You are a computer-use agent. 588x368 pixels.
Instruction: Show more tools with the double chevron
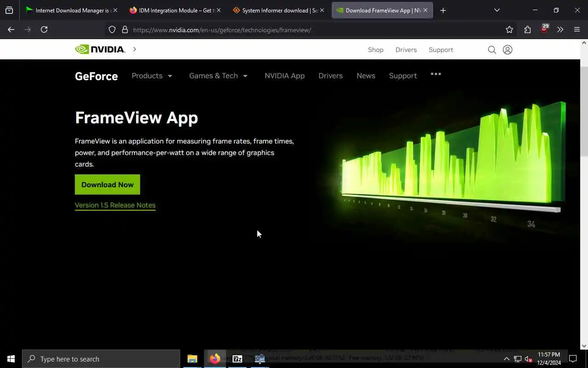click(x=560, y=29)
